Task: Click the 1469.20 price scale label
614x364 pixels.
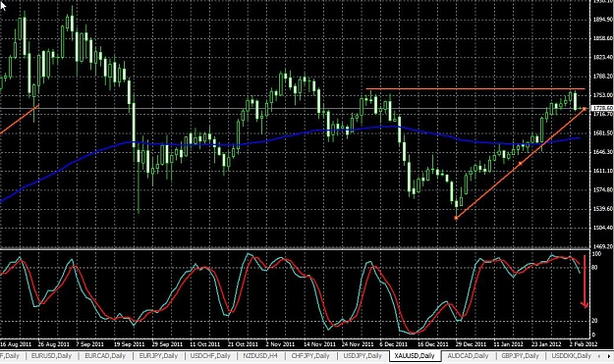Action: (602, 246)
